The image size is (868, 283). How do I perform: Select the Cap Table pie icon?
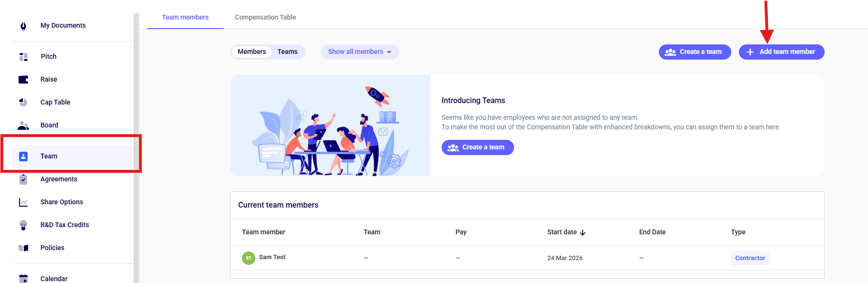[23, 102]
